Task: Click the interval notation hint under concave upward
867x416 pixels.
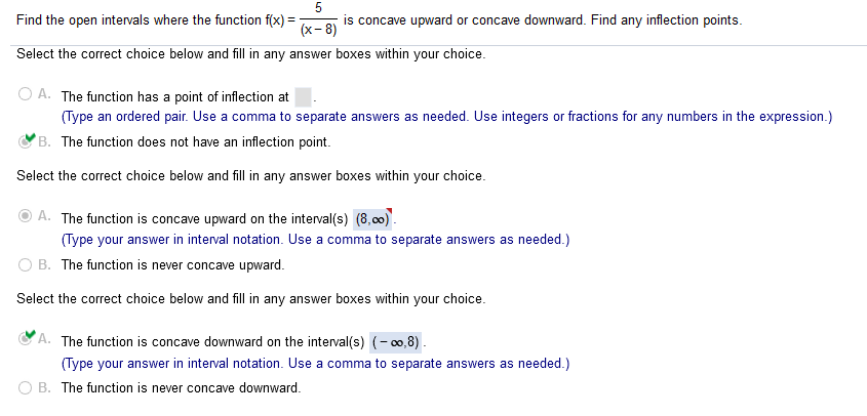Action: pyautogui.click(x=315, y=240)
